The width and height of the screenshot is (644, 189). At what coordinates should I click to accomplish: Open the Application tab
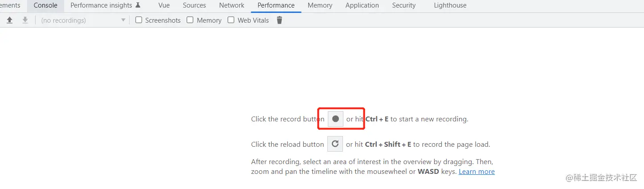click(x=362, y=5)
